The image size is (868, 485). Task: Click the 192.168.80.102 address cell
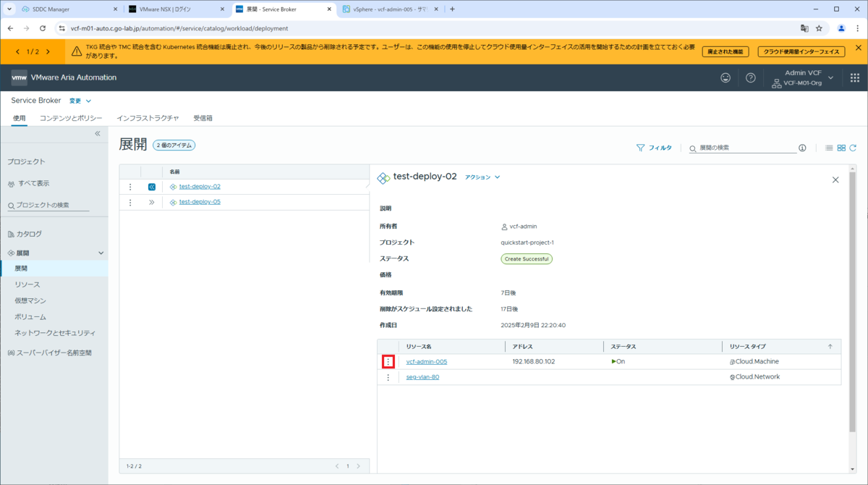[x=534, y=361]
